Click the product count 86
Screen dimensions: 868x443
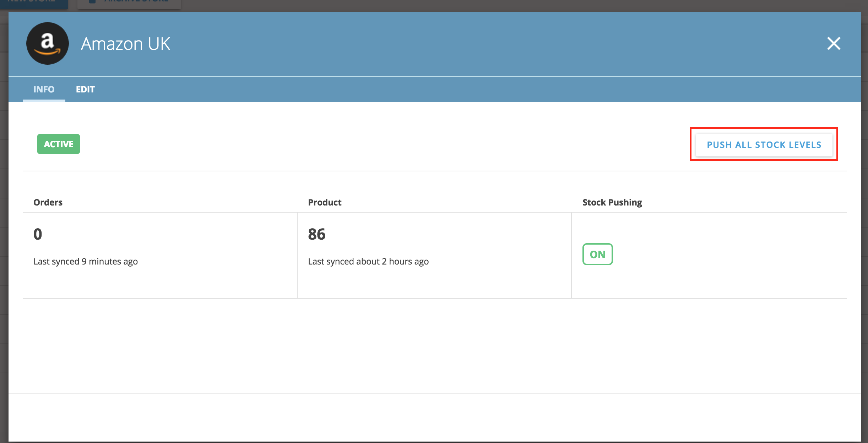317,234
